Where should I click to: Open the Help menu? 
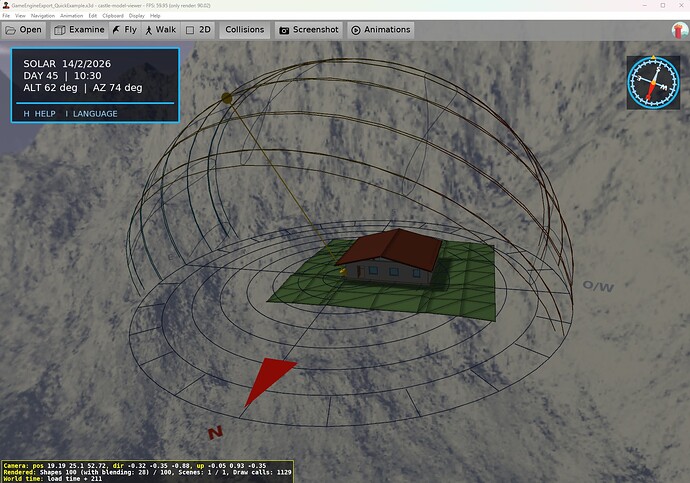coord(155,15)
